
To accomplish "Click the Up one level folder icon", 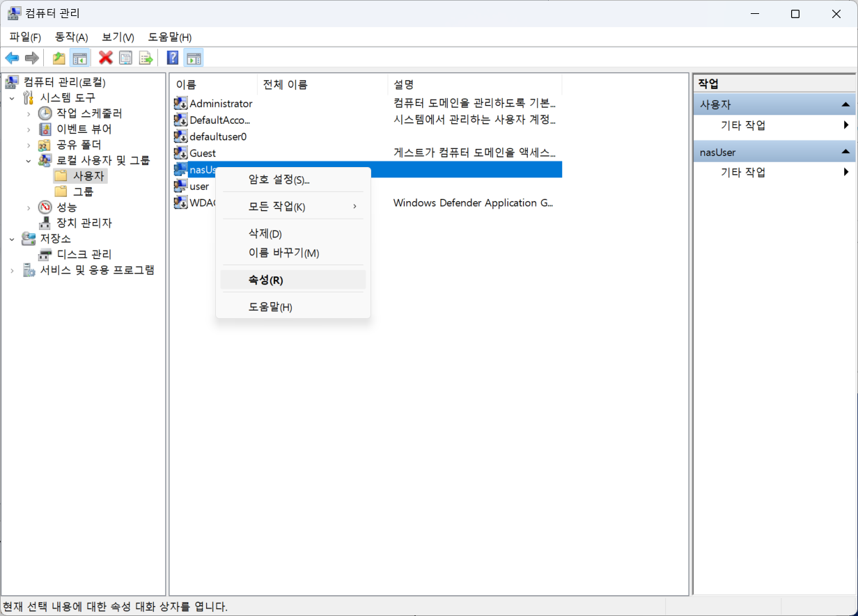I will click(x=59, y=58).
